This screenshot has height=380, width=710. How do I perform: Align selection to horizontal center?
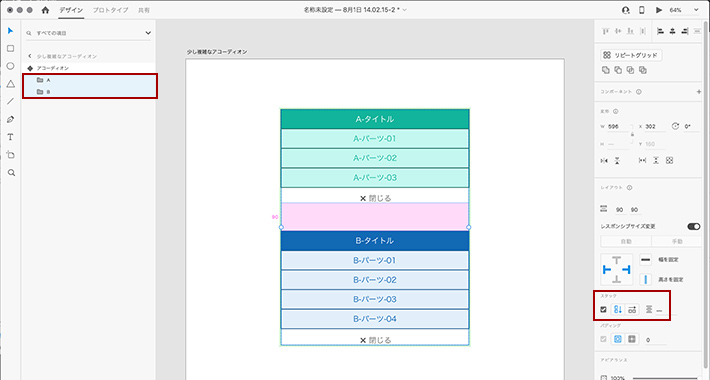pos(673,31)
